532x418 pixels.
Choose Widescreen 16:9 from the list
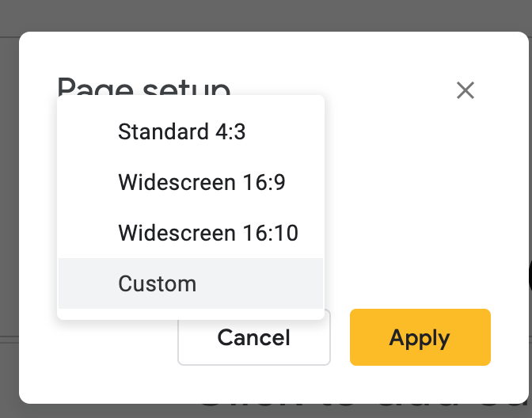tap(201, 183)
